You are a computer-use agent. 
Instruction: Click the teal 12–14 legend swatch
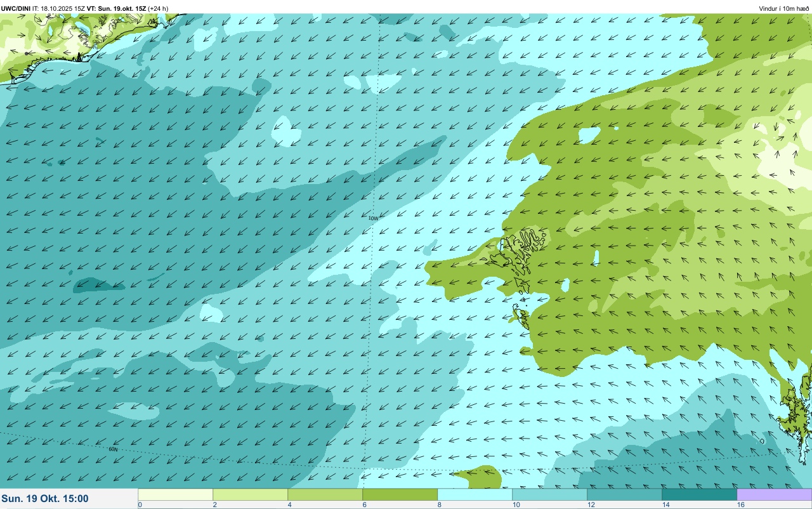625,494
